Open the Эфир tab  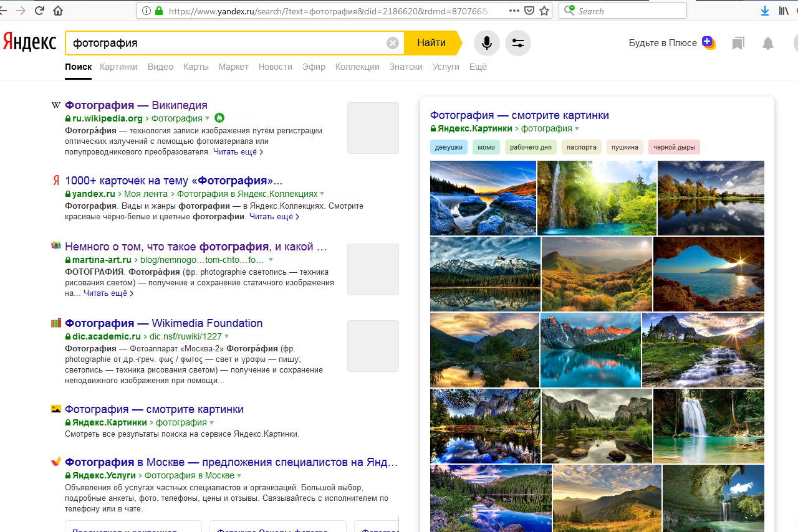[x=314, y=67]
